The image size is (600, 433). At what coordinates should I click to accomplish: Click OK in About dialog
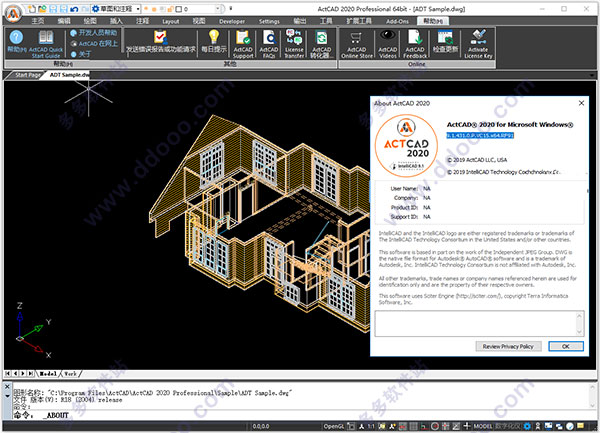pyautogui.click(x=566, y=346)
